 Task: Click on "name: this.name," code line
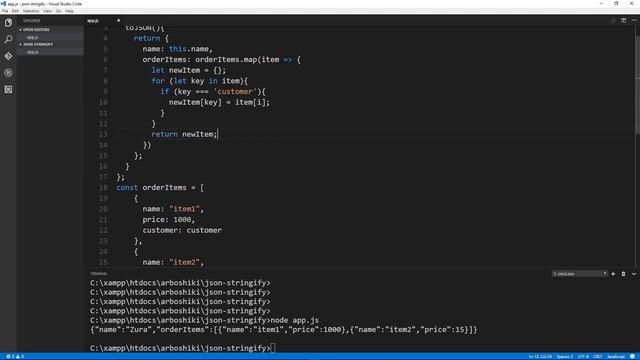point(178,49)
